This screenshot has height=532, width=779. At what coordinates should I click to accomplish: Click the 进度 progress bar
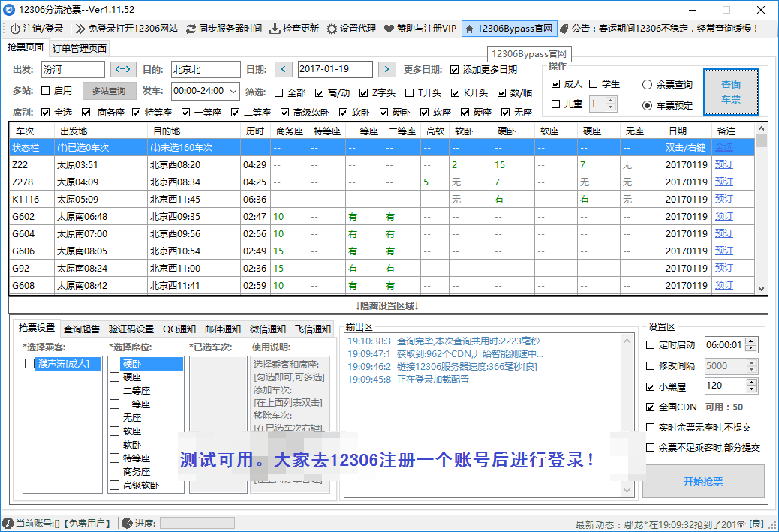(x=197, y=523)
